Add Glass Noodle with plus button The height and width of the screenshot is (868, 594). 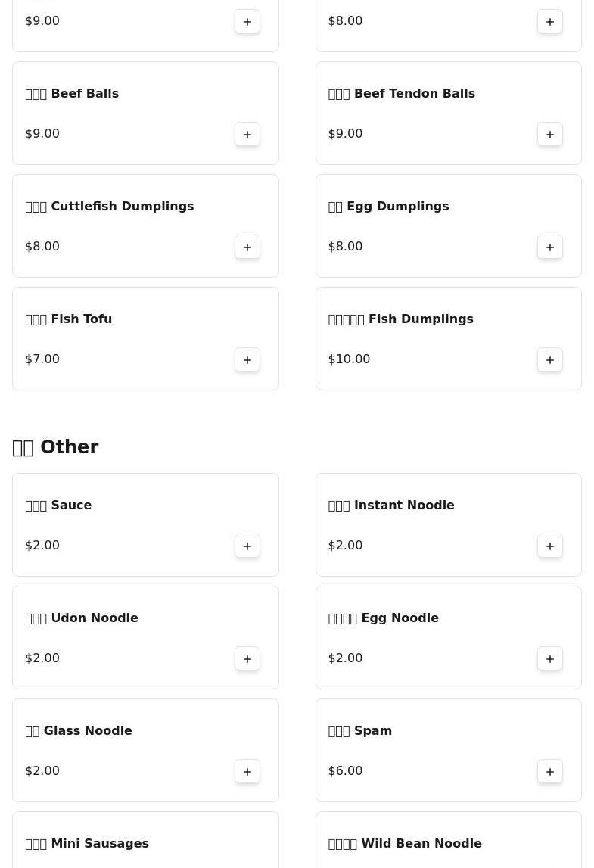[247, 771]
